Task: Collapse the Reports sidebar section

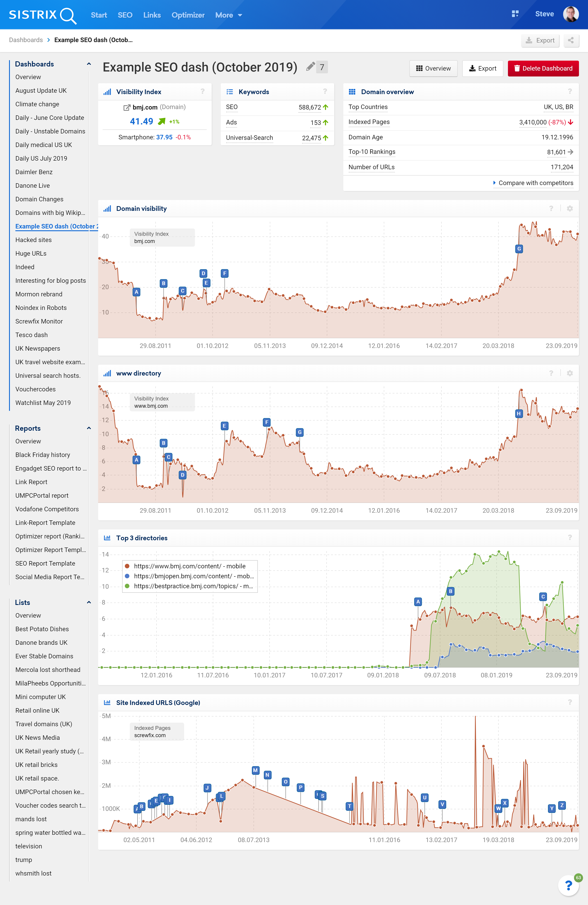Action: click(89, 428)
